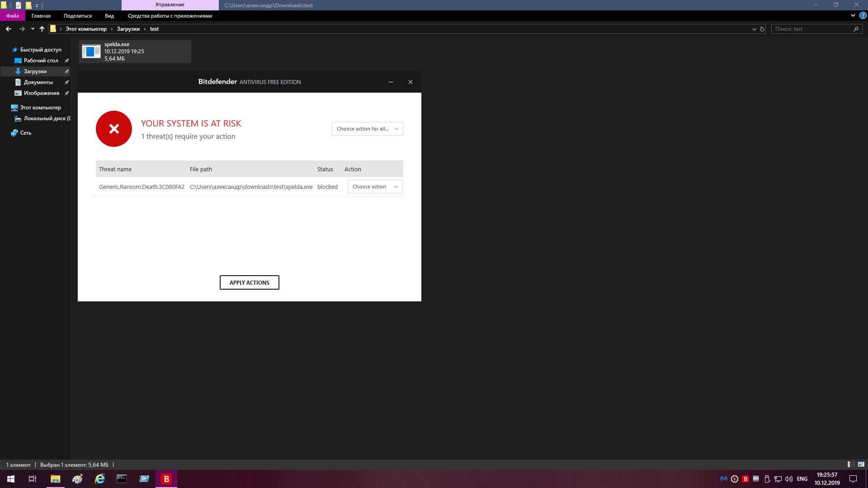The width and height of the screenshot is (868, 488).
Task: Click the Bitdefender taskbar icon
Action: click(x=166, y=479)
